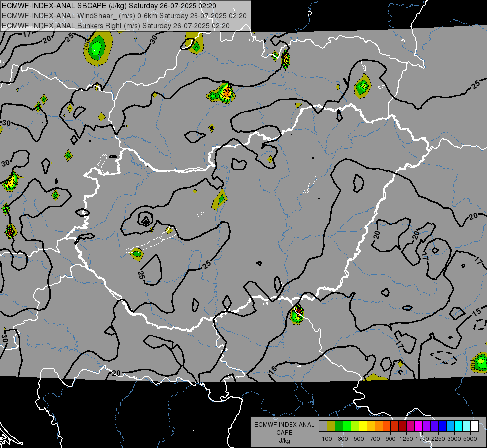The width and height of the screenshot is (487, 448).
Task: Click the 900 legend scale value
Action: pyautogui.click(x=390, y=439)
